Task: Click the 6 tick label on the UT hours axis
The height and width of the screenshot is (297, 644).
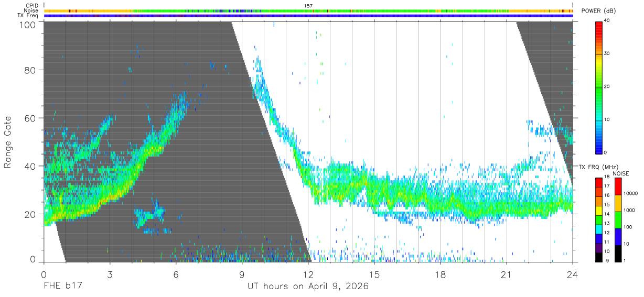Action: coord(176,274)
